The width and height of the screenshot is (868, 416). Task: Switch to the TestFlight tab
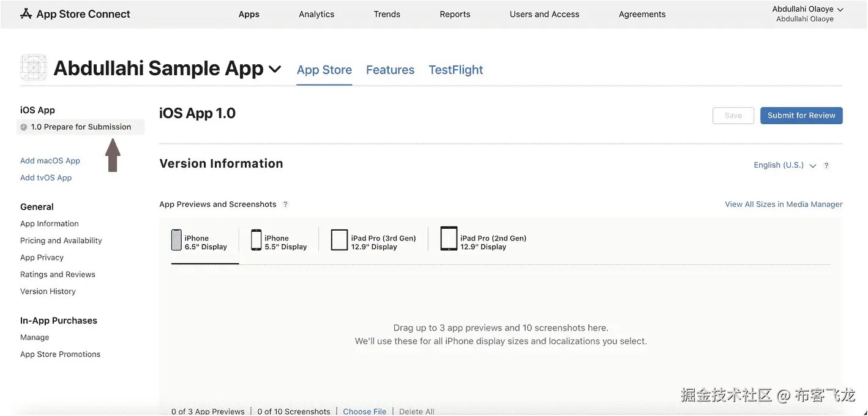point(455,70)
